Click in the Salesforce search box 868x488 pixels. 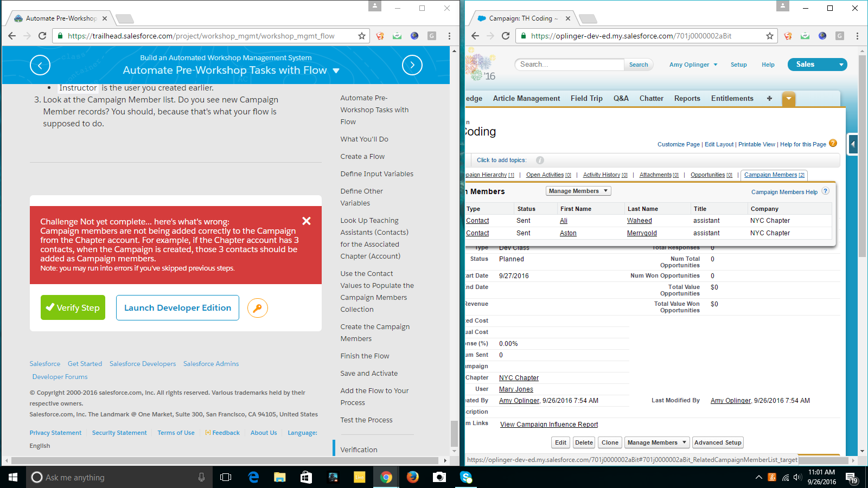pyautogui.click(x=570, y=65)
